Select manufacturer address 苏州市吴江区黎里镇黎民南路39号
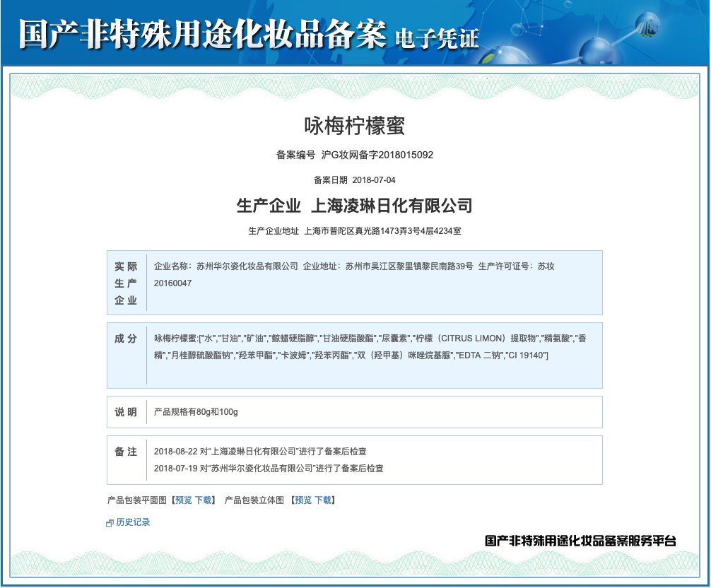 (x=409, y=266)
